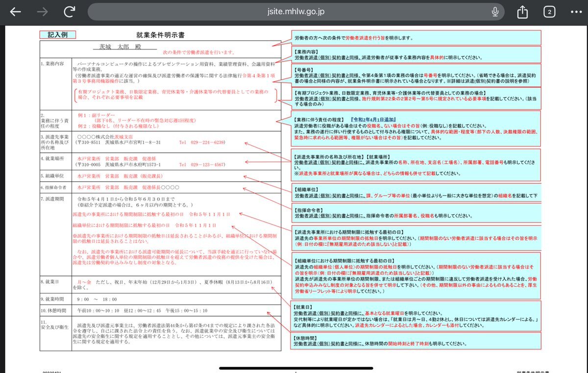Viewport: 588px width, 373px height.
Task: Reload the current page
Action: pyautogui.click(x=70, y=12)
